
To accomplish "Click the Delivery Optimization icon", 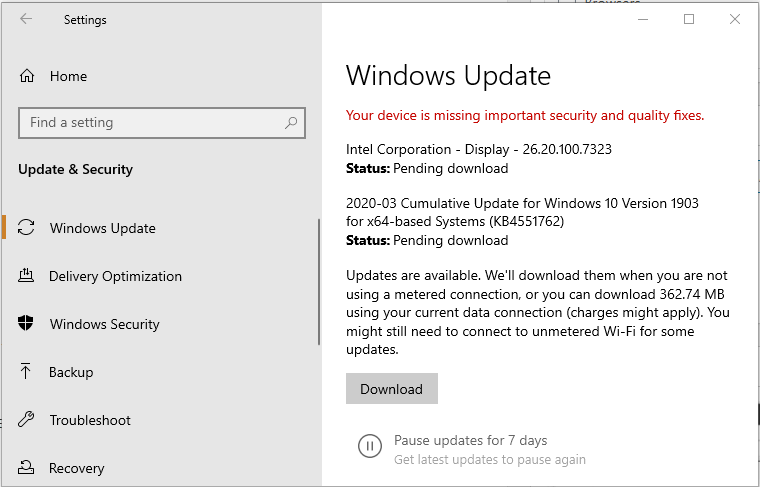I will coord(26,276).
